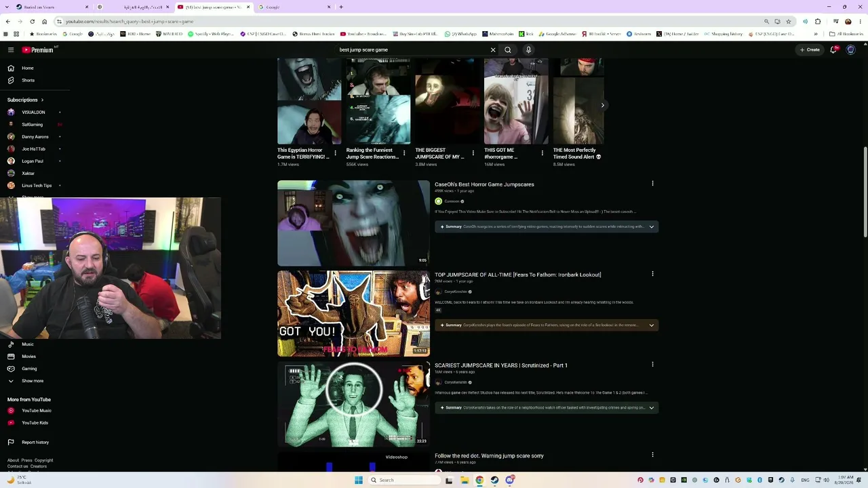Open more actions for CaseOh's Jumpscares video
Viewport: 868px width, 488px height.
(x=652, y=184)
